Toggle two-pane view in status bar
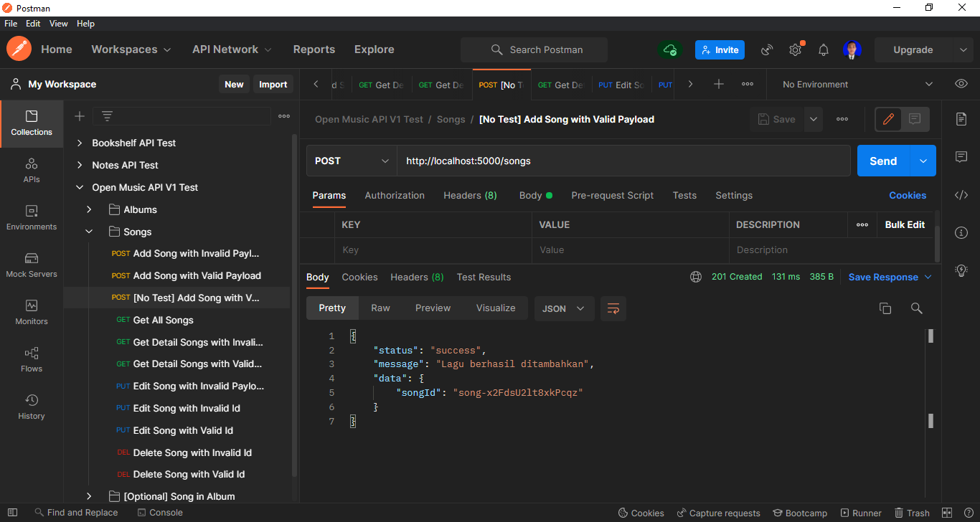 [947, 513]
